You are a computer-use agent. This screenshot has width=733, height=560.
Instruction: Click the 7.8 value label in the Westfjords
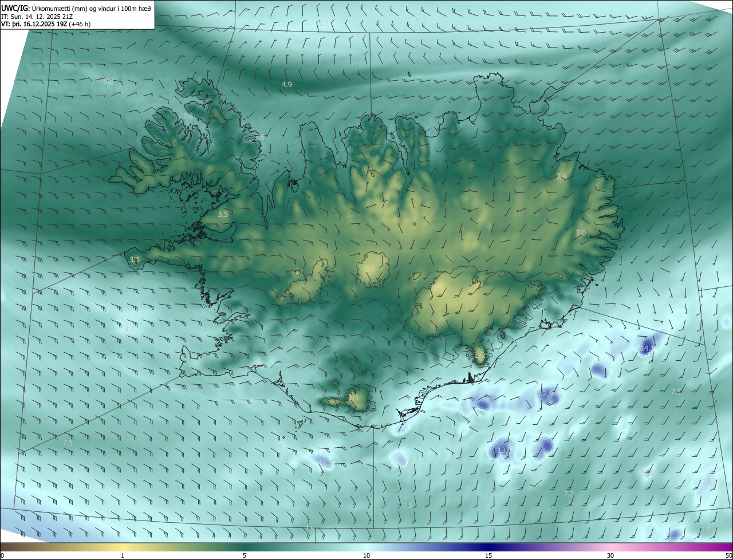tap(188, 116)
